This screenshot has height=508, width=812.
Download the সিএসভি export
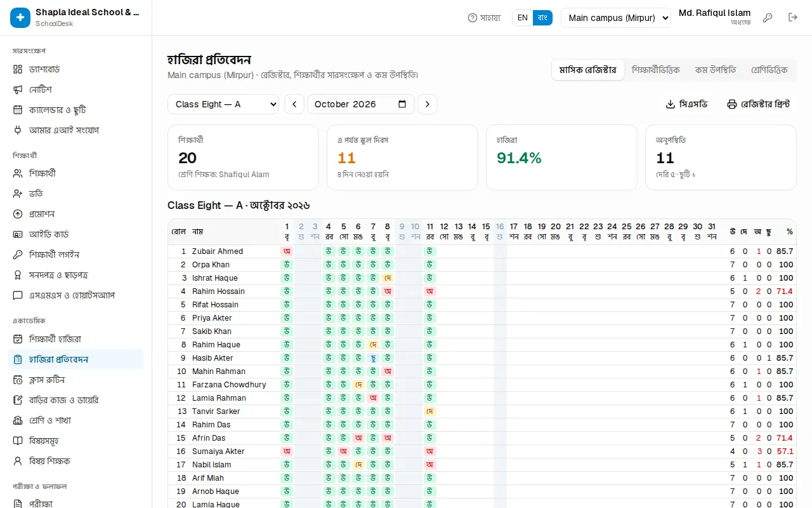[x=686, y=104]
